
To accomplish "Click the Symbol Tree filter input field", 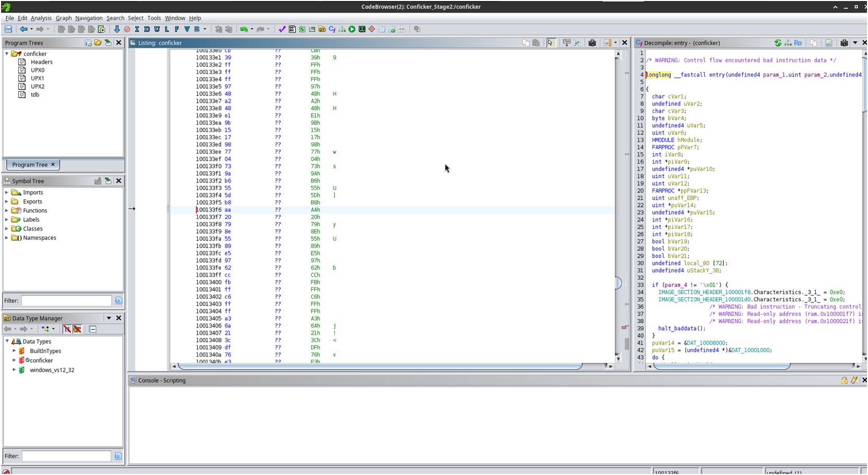I will (66, 301).
